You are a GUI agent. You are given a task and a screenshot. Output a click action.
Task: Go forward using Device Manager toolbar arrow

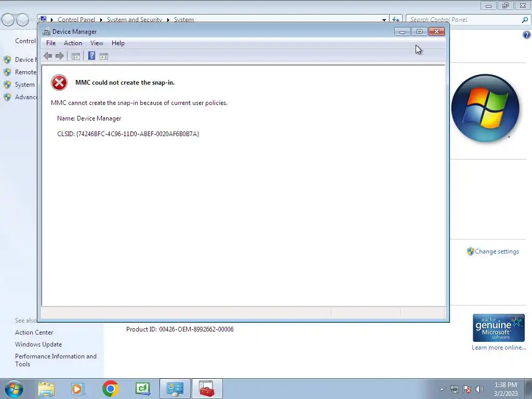click(x=60, y=56)
